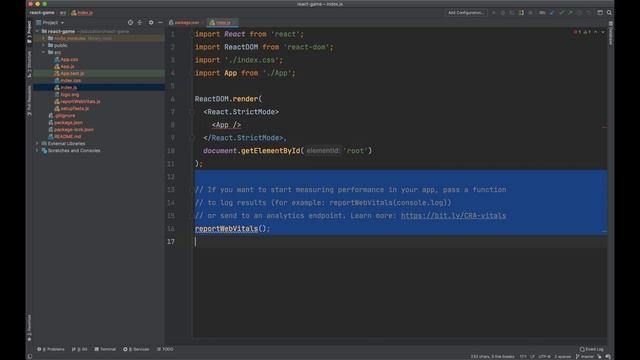640x360 pixels.
Task: Click the Run icon in the toolbar
Action: click(x=494, y=13)
